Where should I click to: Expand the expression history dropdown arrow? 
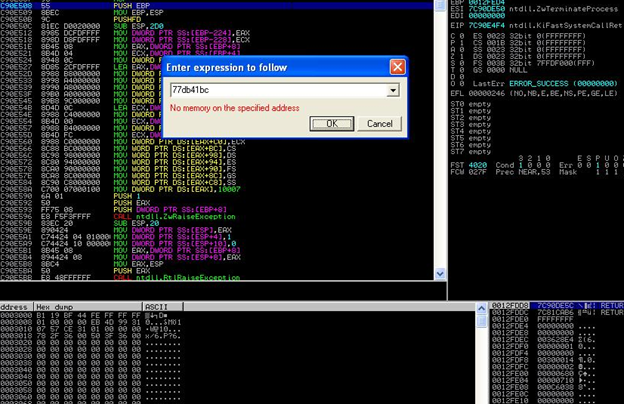[392, 90]
